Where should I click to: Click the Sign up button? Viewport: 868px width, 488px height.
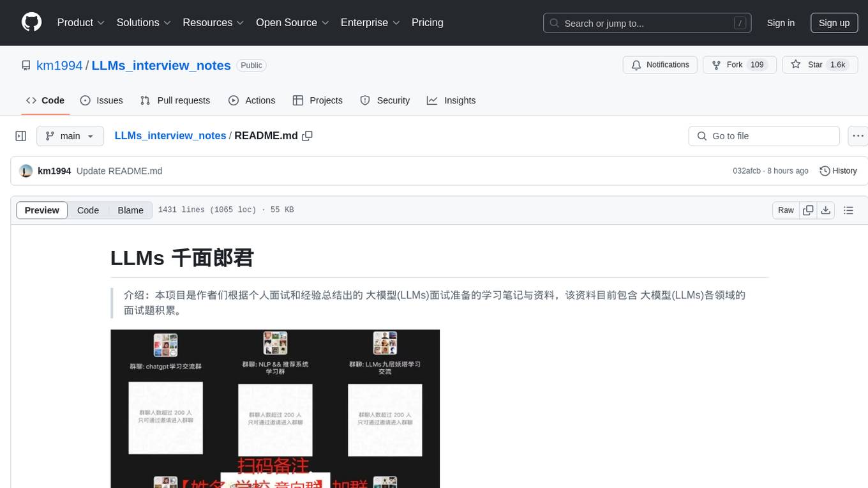[x=834, y=23]
